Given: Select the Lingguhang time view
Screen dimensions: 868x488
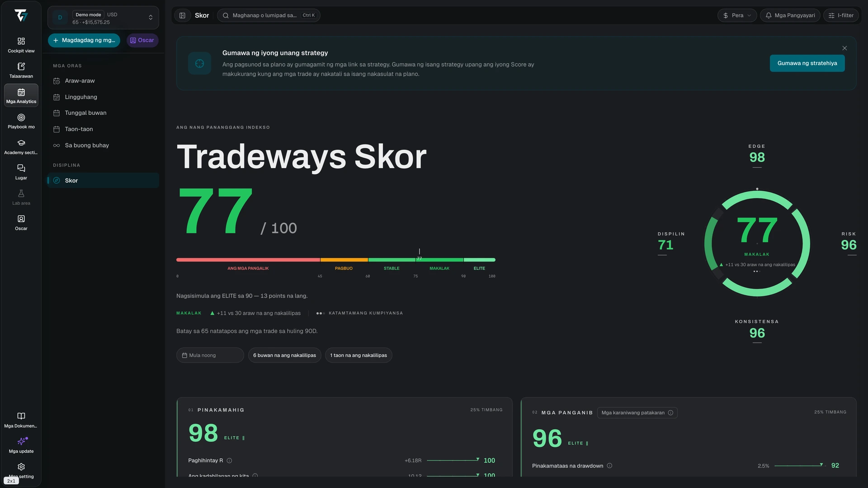Looking at the screenshot, I should point(103,97).
